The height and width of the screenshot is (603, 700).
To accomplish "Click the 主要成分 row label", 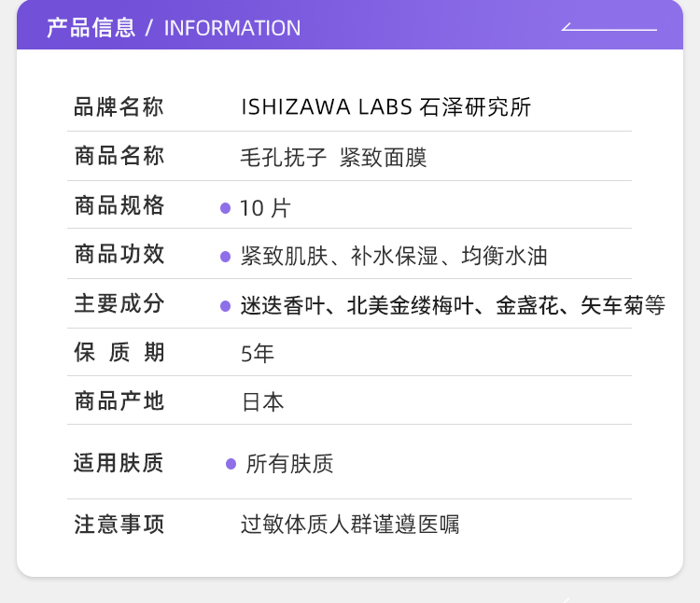I will click(119, 304).
